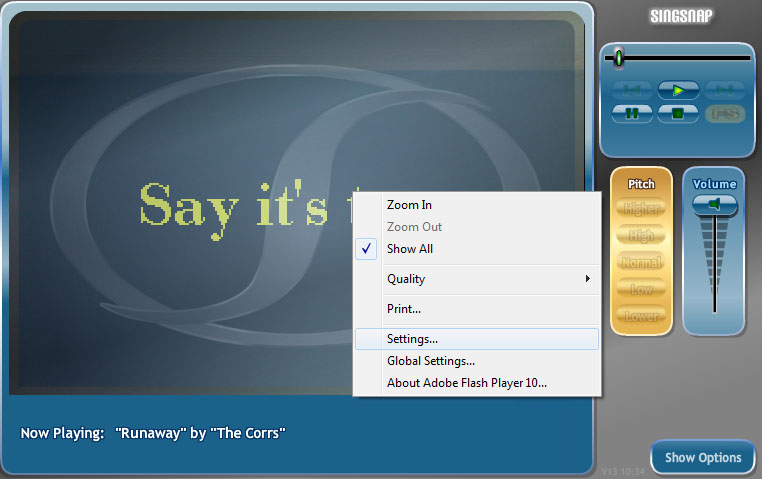Image resolution: width=762 pixels, height=479 pixels.
Task: Open Global Settings... menu entry
Action: click(x=477, y=361)
